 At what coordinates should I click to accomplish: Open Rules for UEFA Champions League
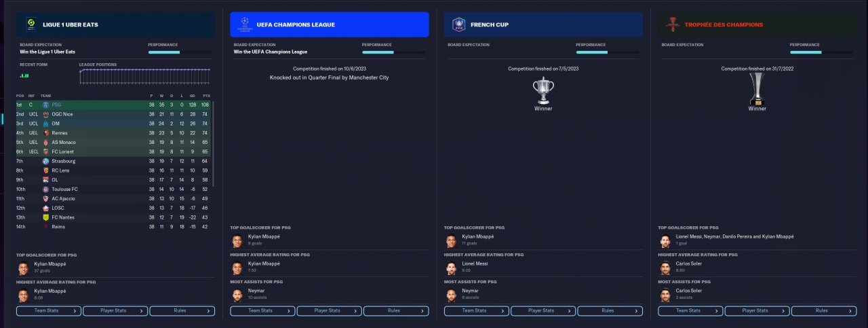click(x=396, y=311)
